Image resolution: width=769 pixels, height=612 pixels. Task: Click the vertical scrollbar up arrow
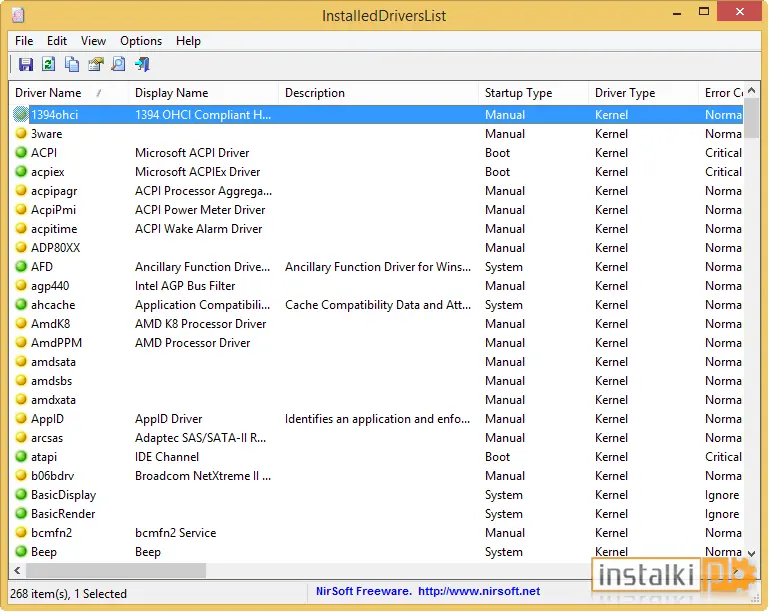click(751, 91)
